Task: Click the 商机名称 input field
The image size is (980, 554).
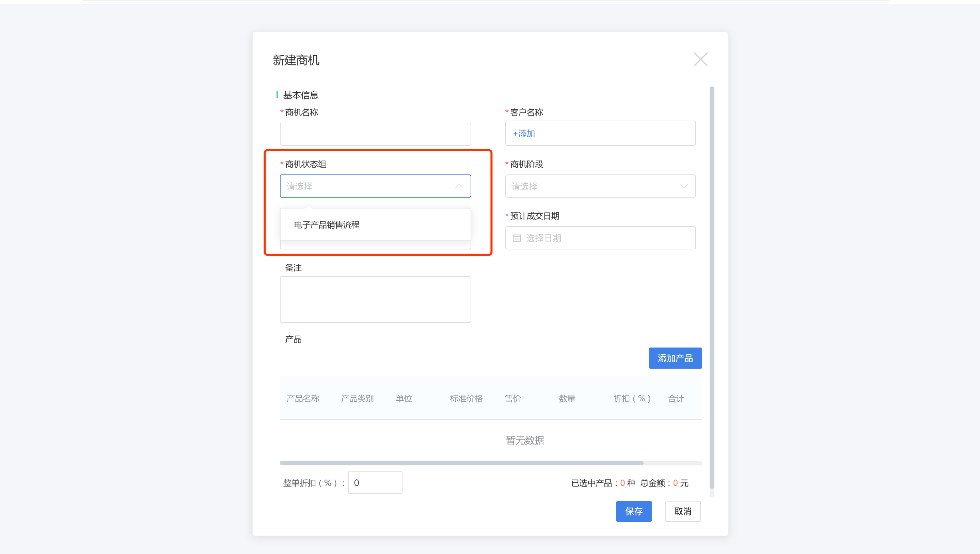Action: tap(375, 134)
